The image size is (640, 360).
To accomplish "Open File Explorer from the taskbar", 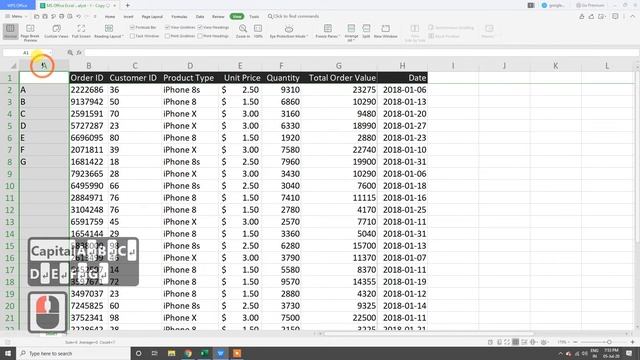I will 171,353.
